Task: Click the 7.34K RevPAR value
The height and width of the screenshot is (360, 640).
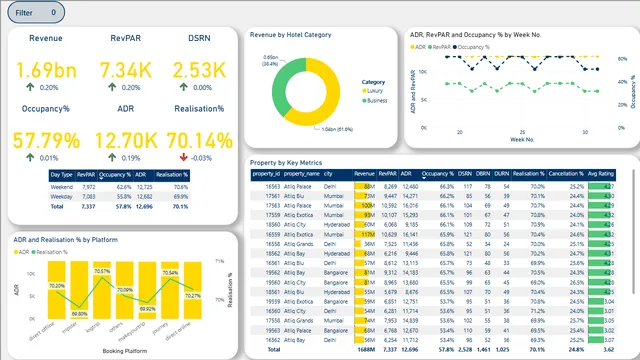Action: click(x=126, y=70)
